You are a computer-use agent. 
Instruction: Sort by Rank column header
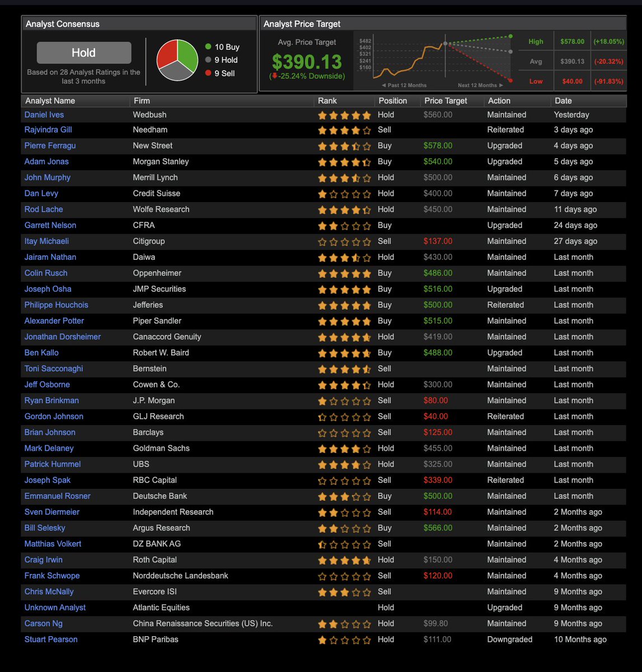tap(327, 101)
